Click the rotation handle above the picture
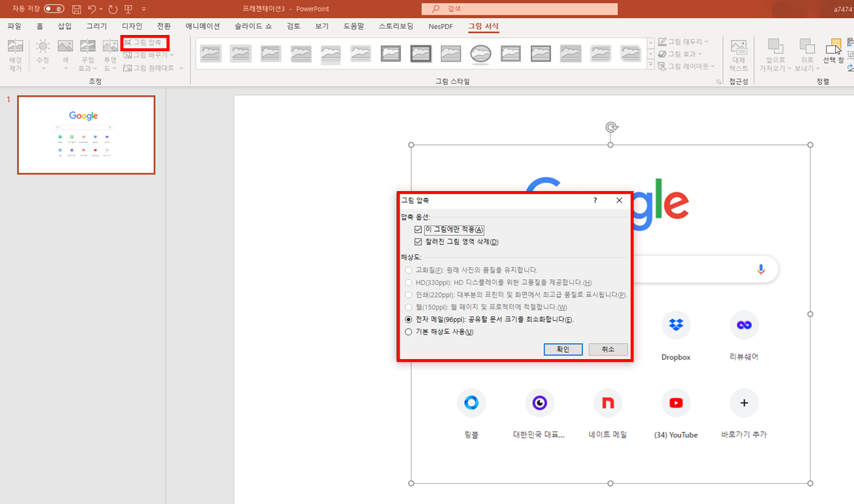The width and height of the screenshot is (854, 504). [x=611, y=127]
